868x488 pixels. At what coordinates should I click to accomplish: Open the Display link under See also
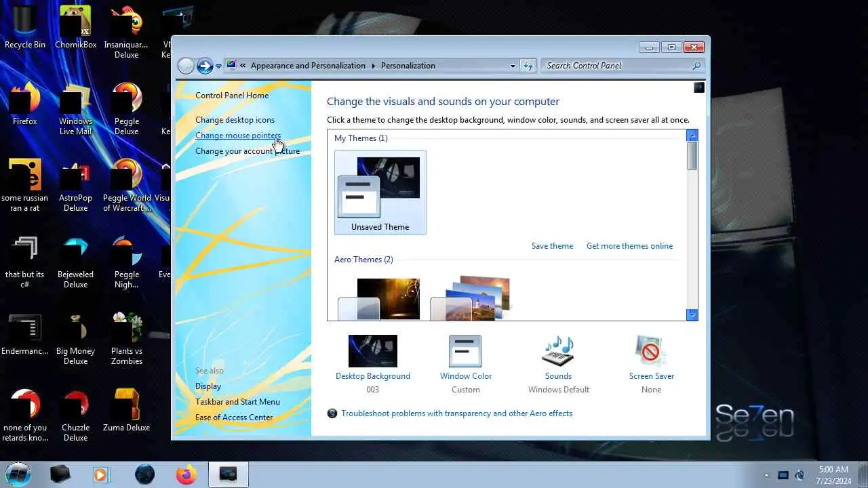pyautogui.click(x=208, y=386)
